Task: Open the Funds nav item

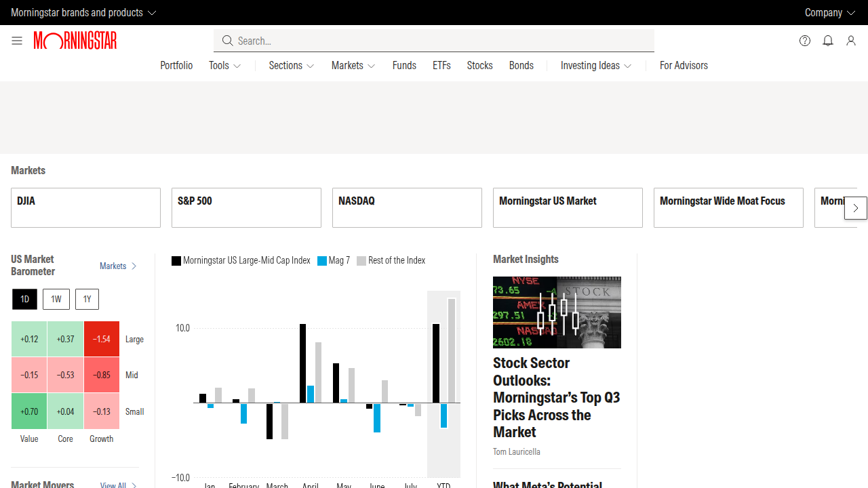Action: [404, 66]
